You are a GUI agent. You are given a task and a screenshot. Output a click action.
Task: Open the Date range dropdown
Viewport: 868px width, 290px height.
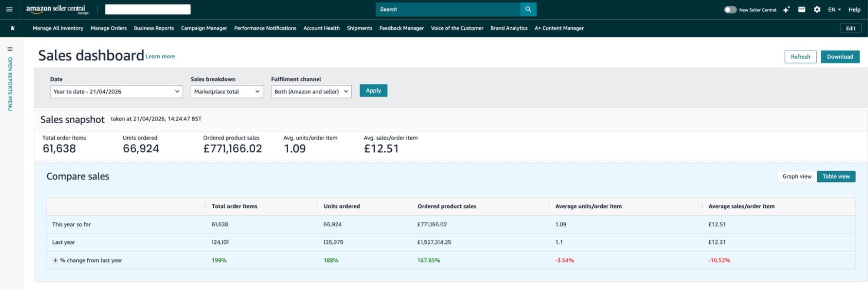point(116,91)
